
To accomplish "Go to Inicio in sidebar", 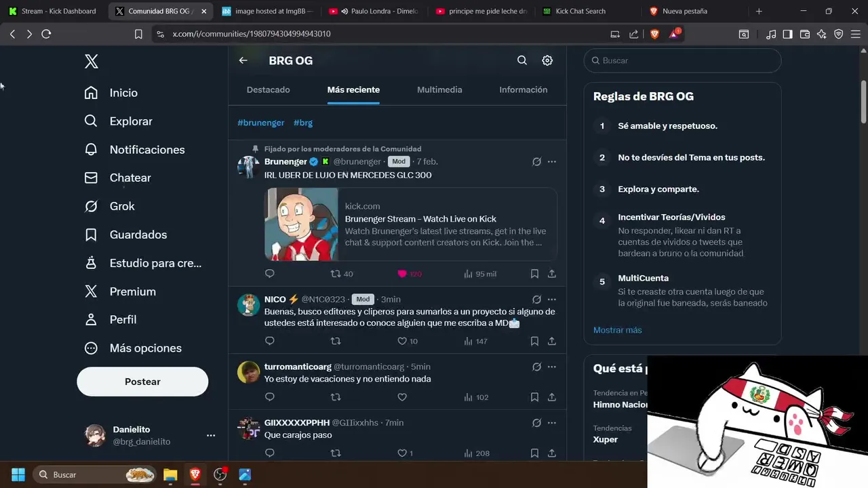I will pyautogui.click(x=111, y=93).
